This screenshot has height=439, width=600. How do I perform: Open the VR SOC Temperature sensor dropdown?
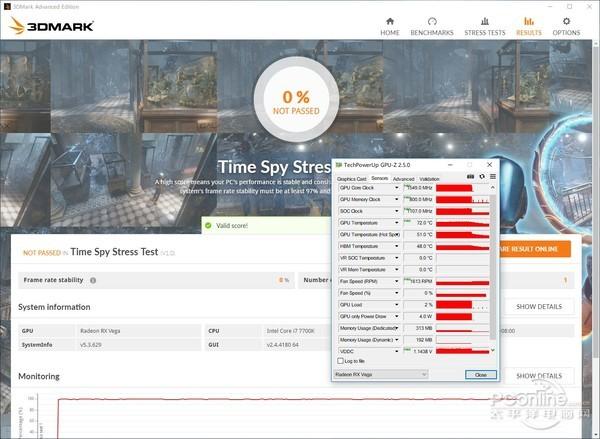click(396, 258)
